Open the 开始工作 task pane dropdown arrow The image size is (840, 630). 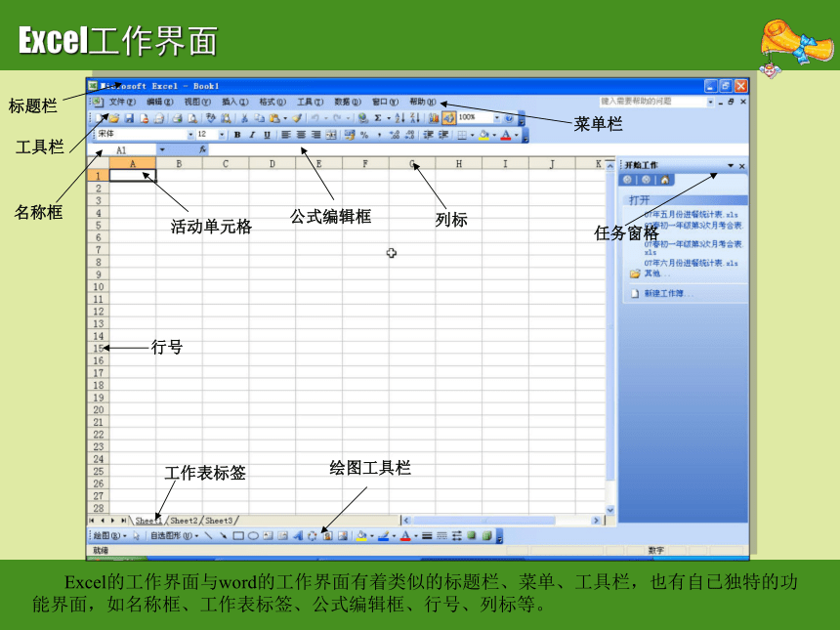[x=731, y=165]
